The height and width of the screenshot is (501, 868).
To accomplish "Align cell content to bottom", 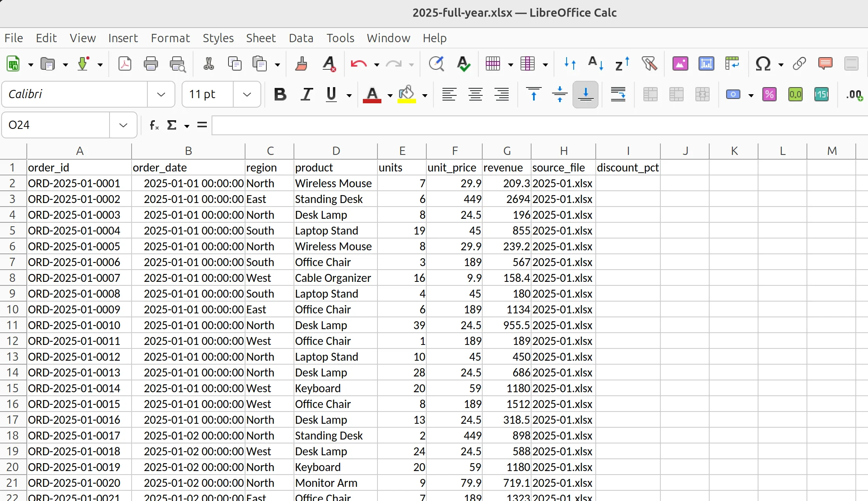I will pos(585,94).
